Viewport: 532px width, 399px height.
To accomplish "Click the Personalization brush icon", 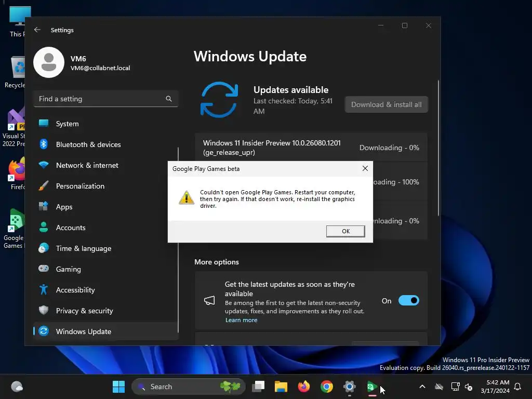I will tap(44, 185).
